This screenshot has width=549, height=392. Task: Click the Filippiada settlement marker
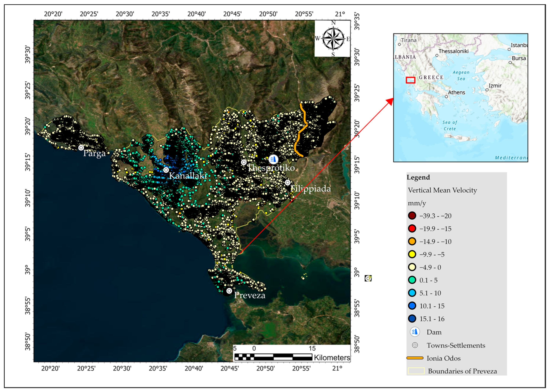tap(287, 183)
